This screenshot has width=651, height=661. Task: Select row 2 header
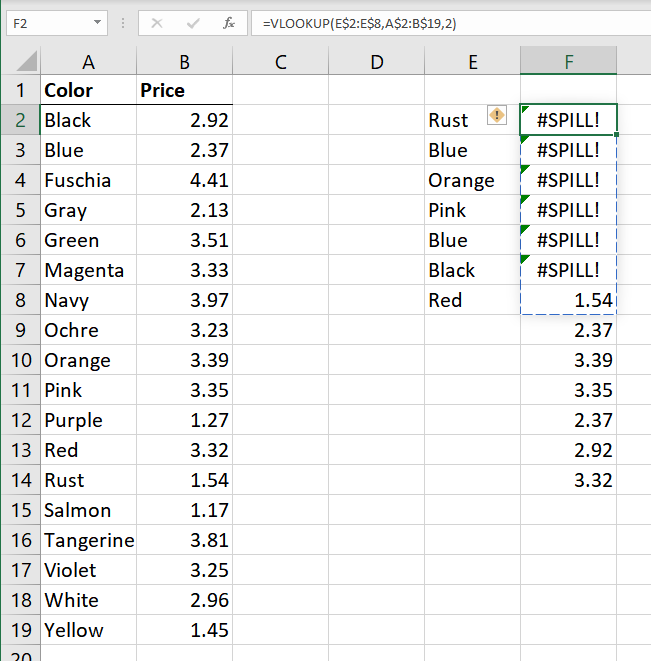click(x=20, y=120)
